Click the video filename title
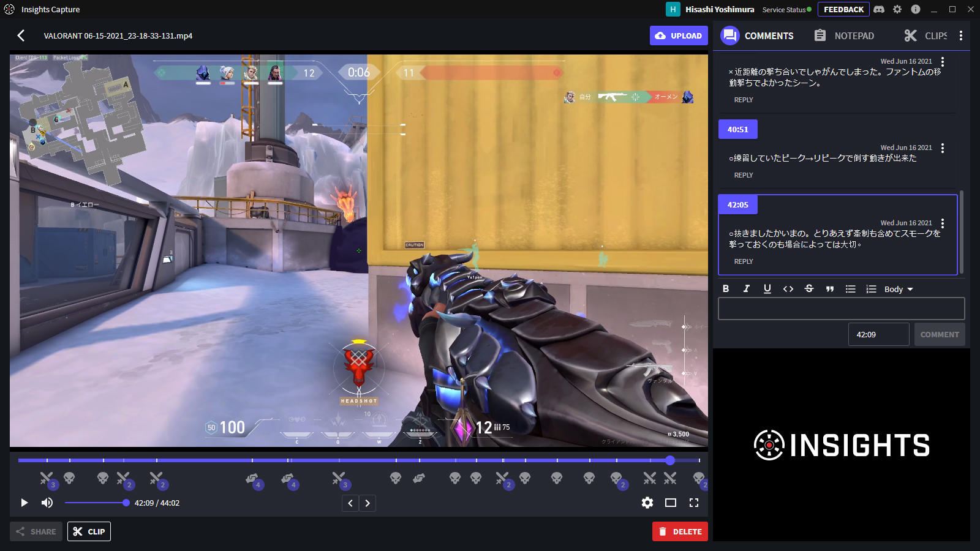Viewport: 980px width, 551px height. pos(118,36)
